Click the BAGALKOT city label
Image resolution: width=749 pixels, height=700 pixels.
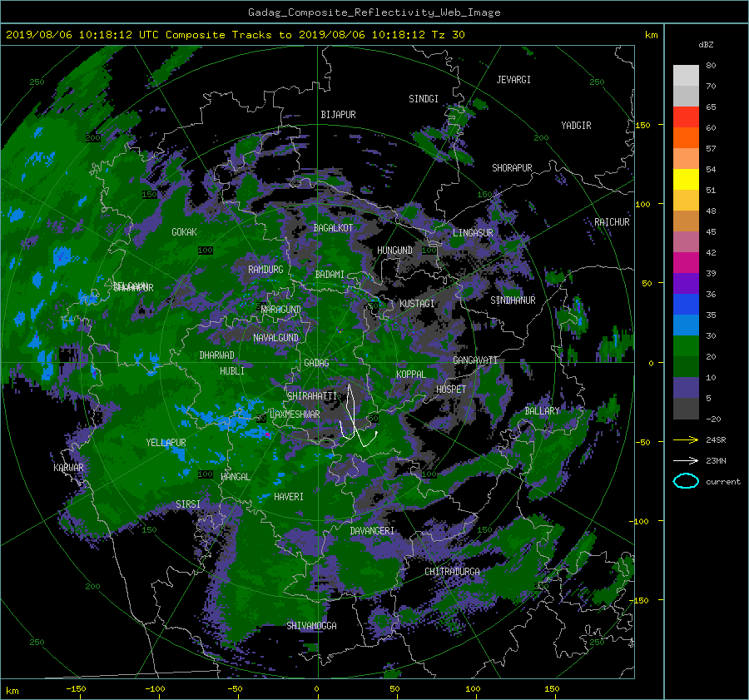pyautogui.click(x=333, y=228)
